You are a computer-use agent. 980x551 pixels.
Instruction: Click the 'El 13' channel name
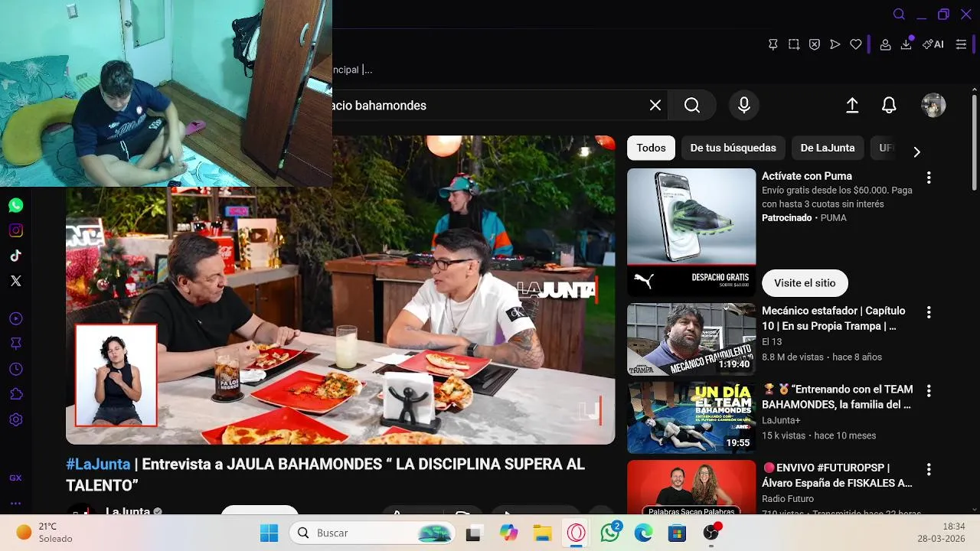coord(772,342)
